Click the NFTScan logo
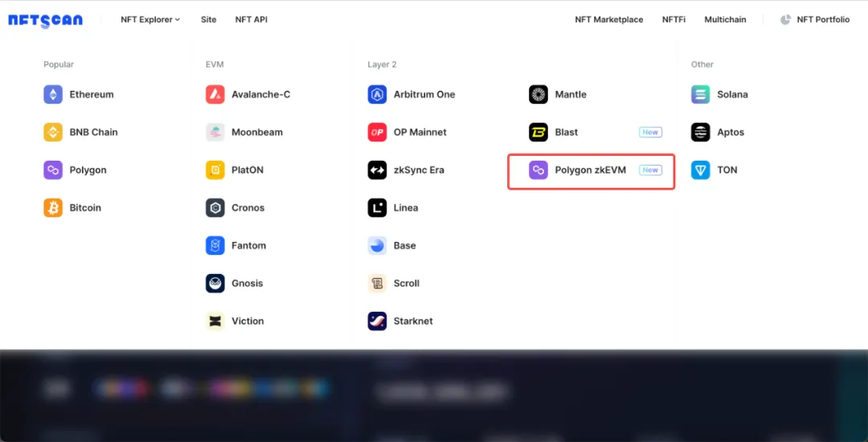Image resolution: width=868 pixels, height=442 pixels. (45, 20)
